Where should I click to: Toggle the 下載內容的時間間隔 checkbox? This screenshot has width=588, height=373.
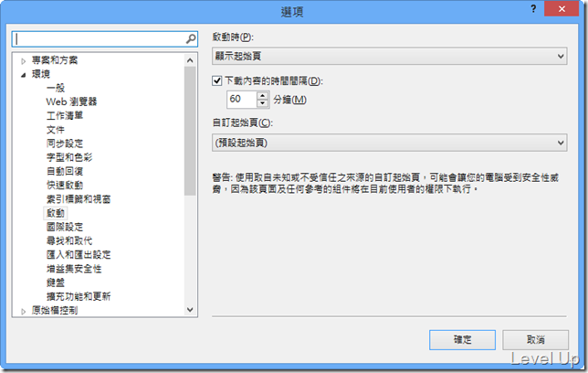216,80
